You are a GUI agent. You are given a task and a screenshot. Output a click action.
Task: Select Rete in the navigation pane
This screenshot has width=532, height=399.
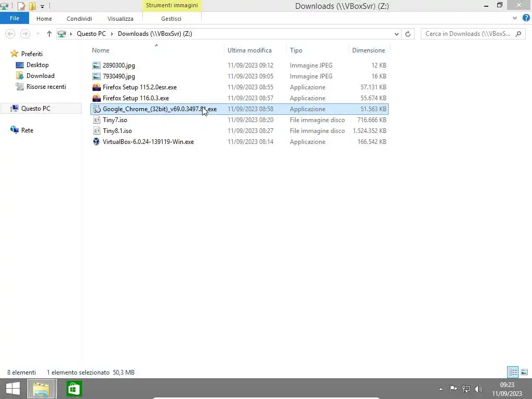[27, 130]
